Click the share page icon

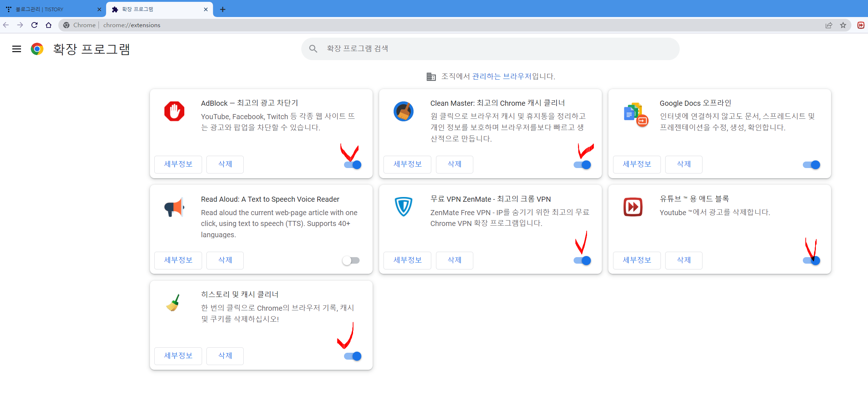click(829, 25)
